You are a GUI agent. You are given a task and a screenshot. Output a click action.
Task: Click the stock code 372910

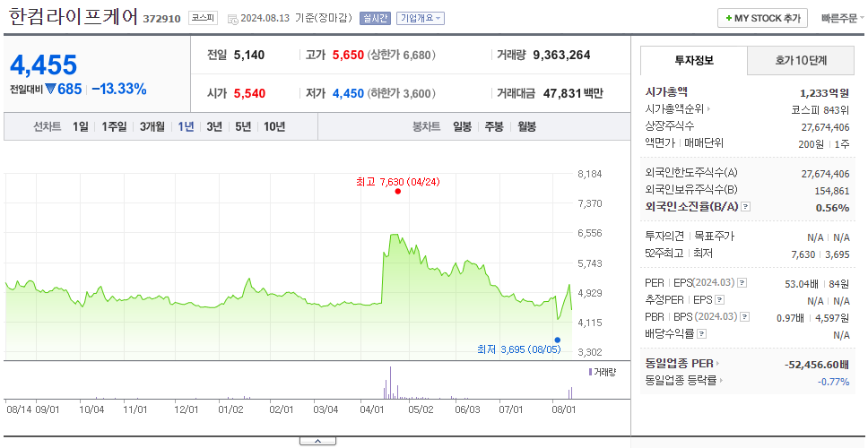point(161,19)
